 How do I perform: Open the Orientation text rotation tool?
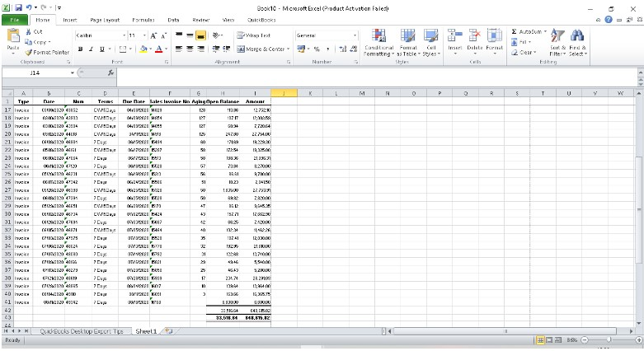[216, 35]
